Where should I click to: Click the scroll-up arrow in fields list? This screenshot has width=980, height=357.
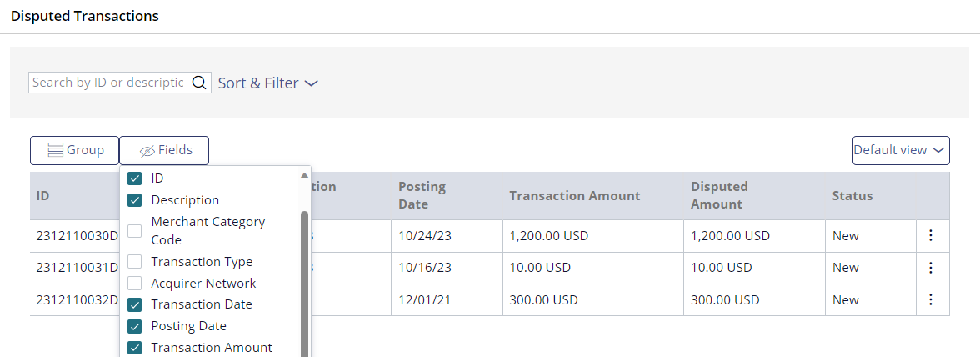click(x=304, y=176)
